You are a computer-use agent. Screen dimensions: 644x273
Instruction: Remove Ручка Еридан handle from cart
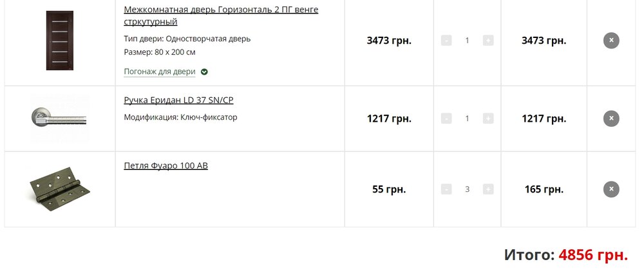pos(611,118)
